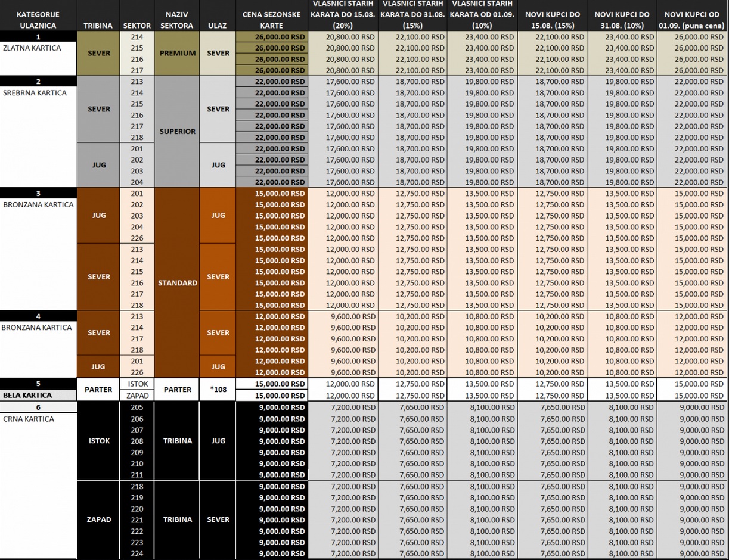Screen dimensions: 729x560
Task: Select the gold PREMIUM sector name cell
Action: pos(177,53)
